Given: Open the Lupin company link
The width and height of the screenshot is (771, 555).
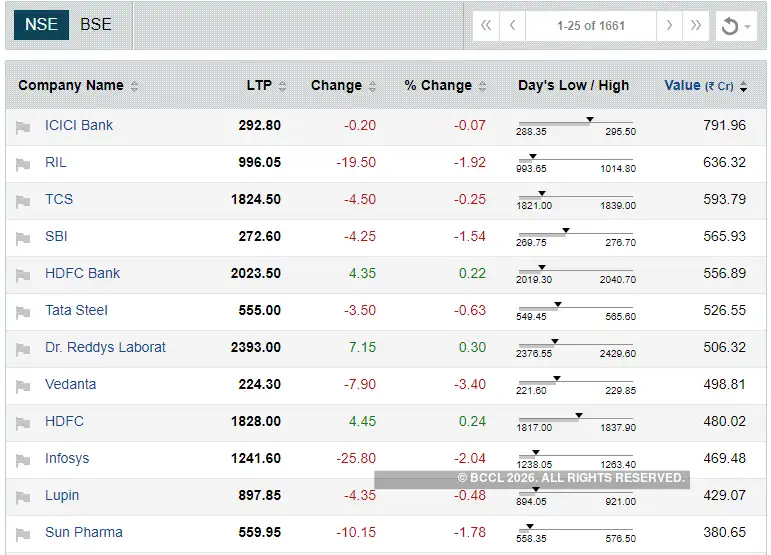Looking at the screenshot, I should tap(62, 496).
